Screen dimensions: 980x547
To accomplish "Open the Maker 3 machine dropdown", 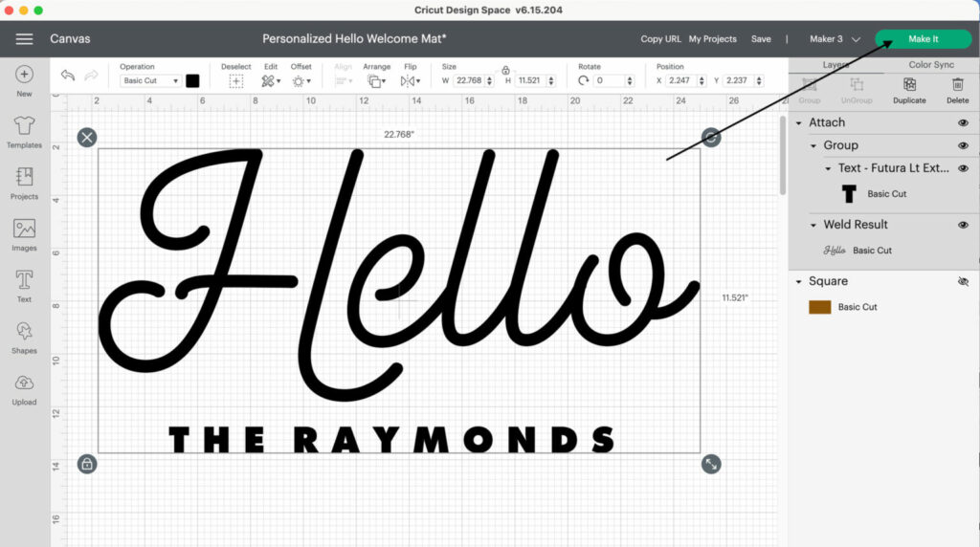I will pyautogui.click(x=835, y=39).
